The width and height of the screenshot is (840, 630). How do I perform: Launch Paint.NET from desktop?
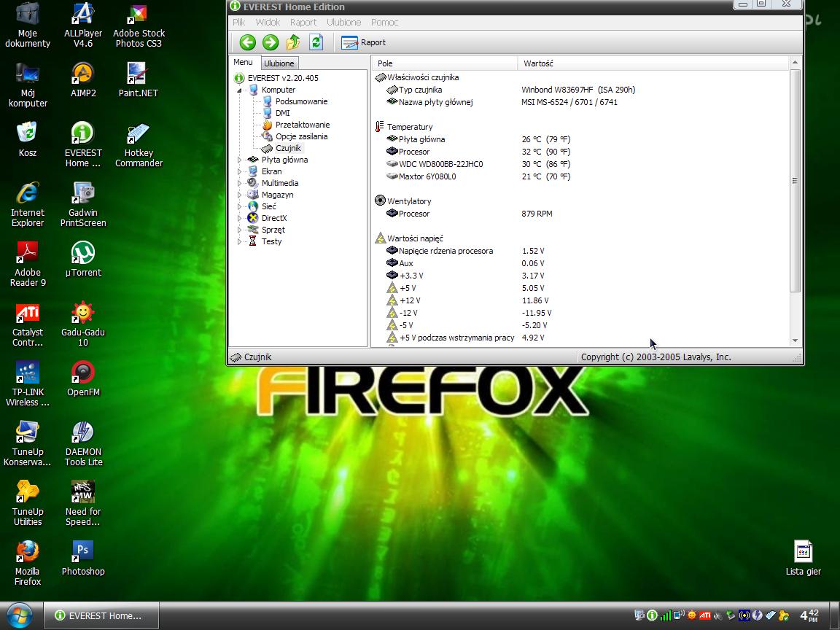coord(139,79)
